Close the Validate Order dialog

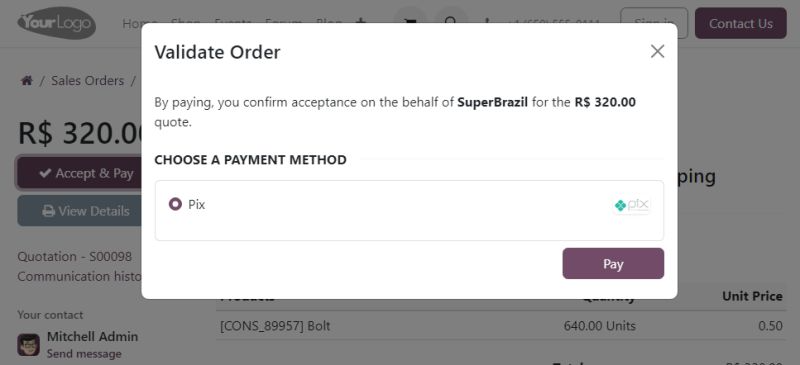tap(658, 51)
